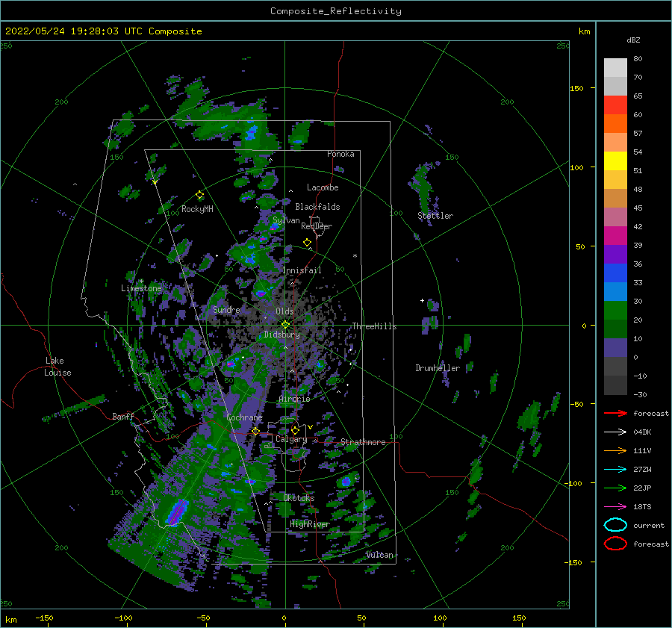Click the Okotoks label
This screenshot has height=628, width=672.
point(299,498)
